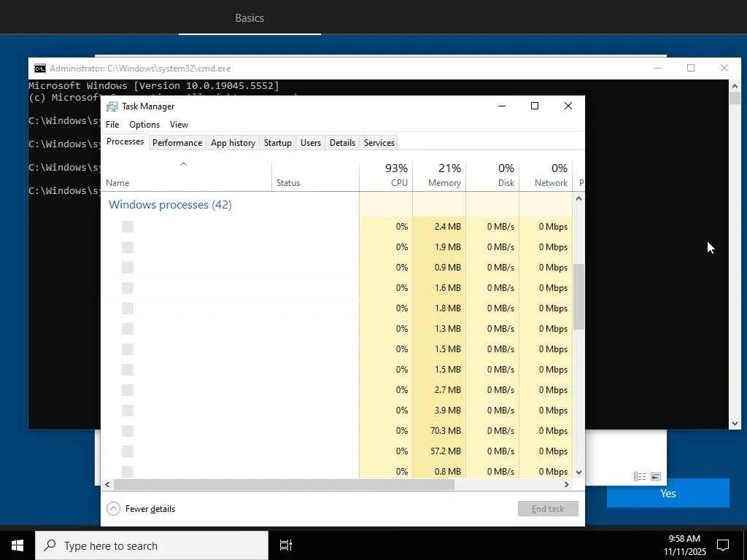Switch to the Performance tab

(x=177, y=143)
